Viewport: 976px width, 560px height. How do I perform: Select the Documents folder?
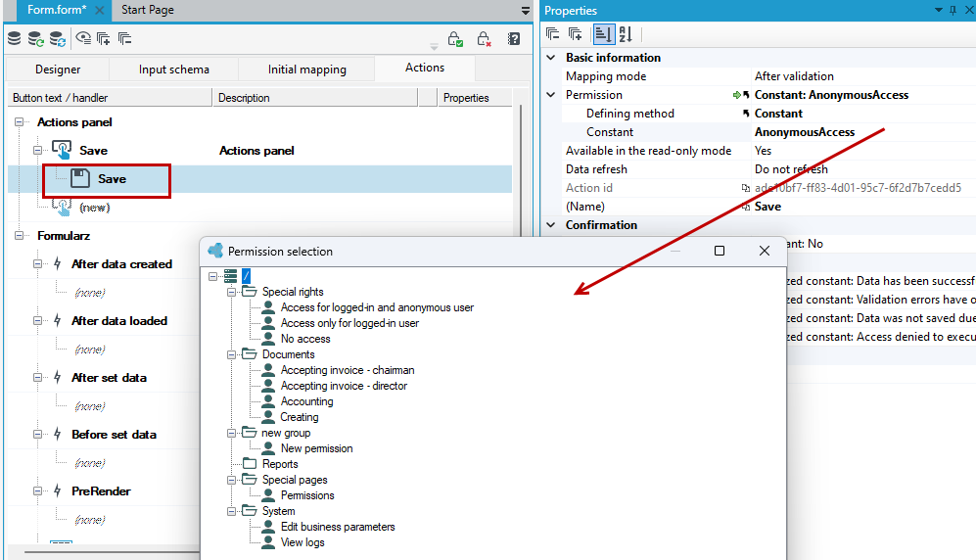tap(288, 354)
